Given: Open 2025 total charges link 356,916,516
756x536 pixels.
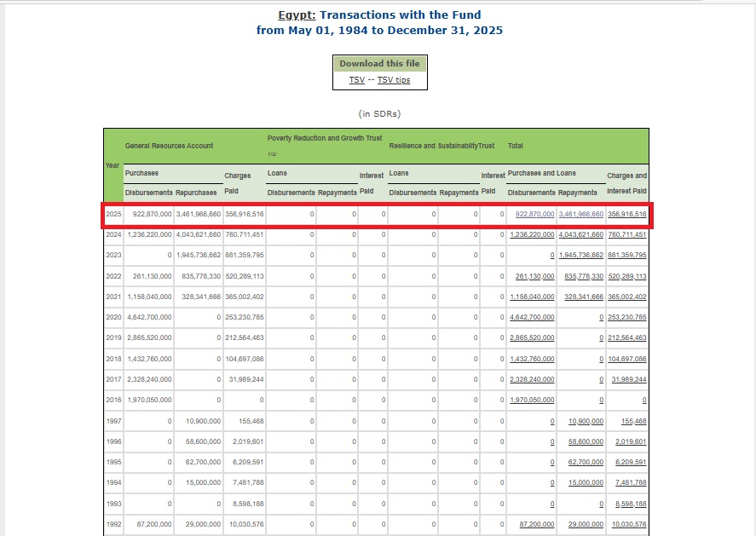Looking at the screenshot, I should [x=626, y=215].
